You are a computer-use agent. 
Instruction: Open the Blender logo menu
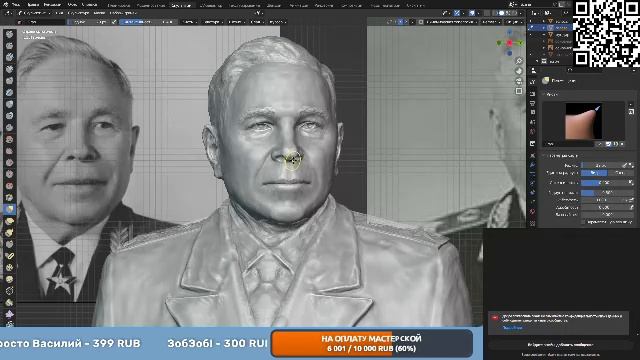6,4
